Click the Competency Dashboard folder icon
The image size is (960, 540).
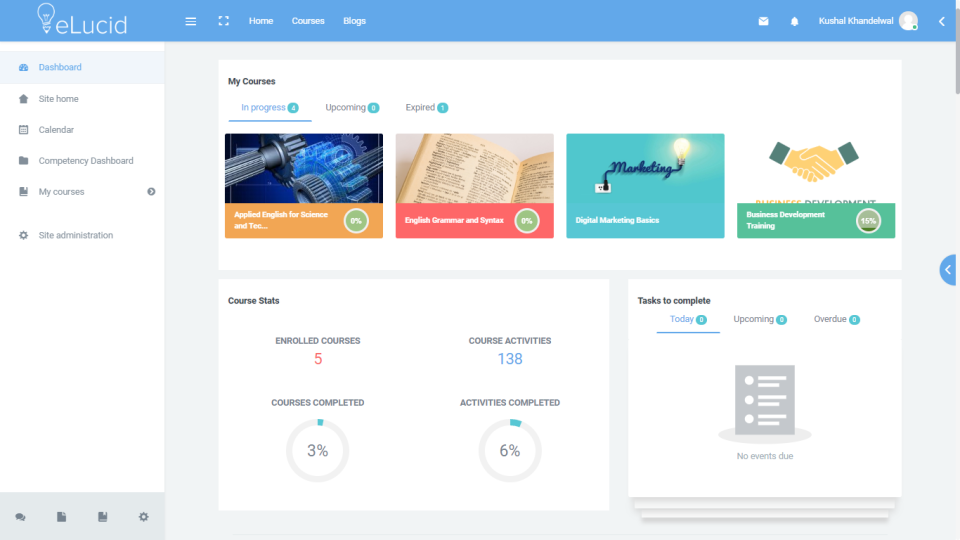pos(23,160)
